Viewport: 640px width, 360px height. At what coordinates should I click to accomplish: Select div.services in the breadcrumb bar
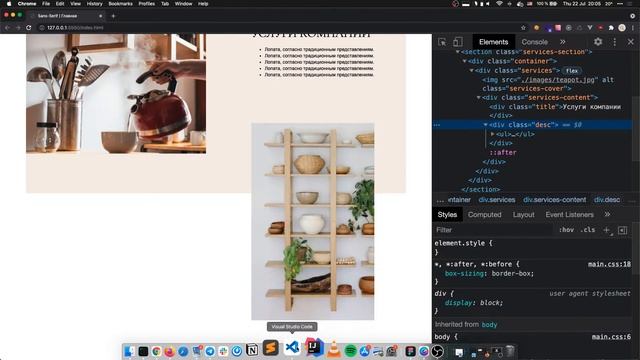tap(497, 200)
